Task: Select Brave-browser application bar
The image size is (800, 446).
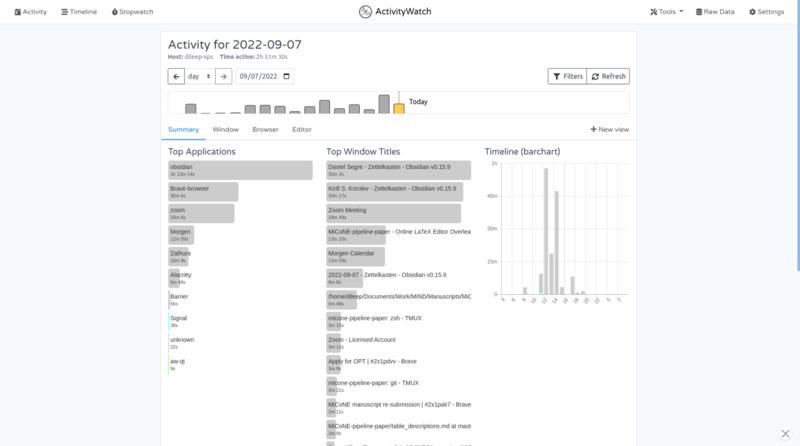Action: pyautogui.click(x=203, y=192)
